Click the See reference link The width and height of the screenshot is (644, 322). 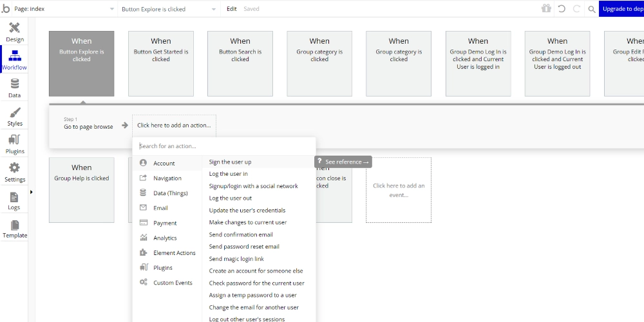[x=343, y=162]
